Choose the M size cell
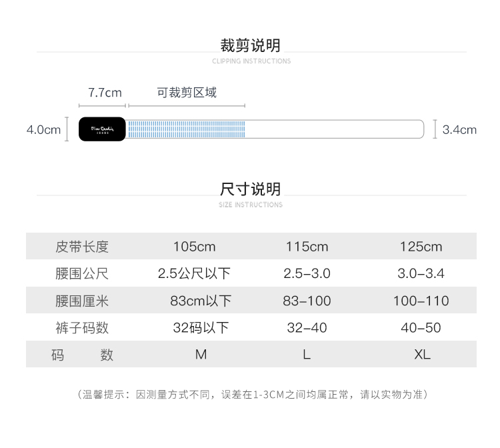The width and height of the screenshot is (500, 448). click(201, 355)
